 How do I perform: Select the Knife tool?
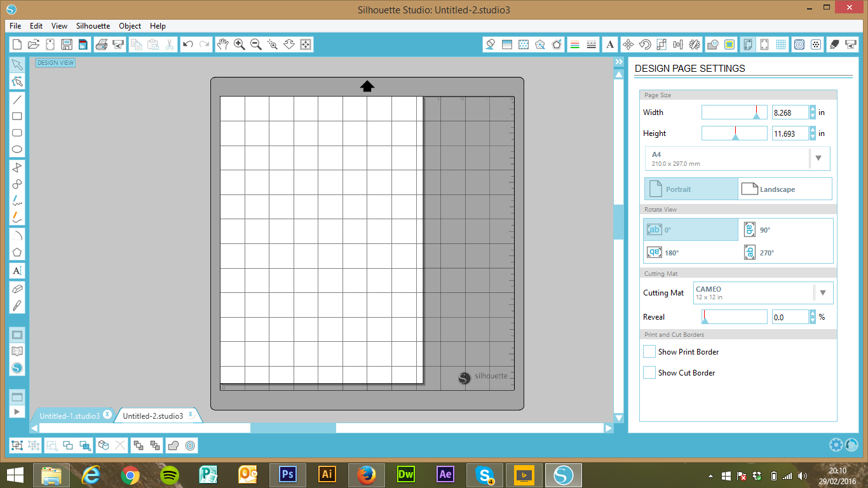[x=17, y=304]
